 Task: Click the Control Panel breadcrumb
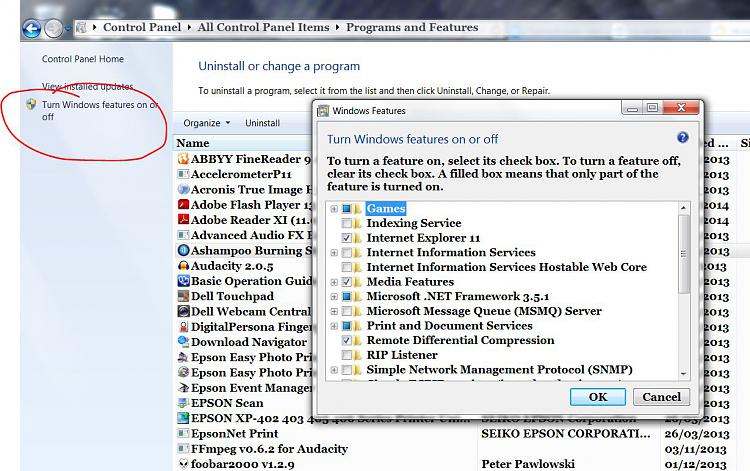point(142,27)
